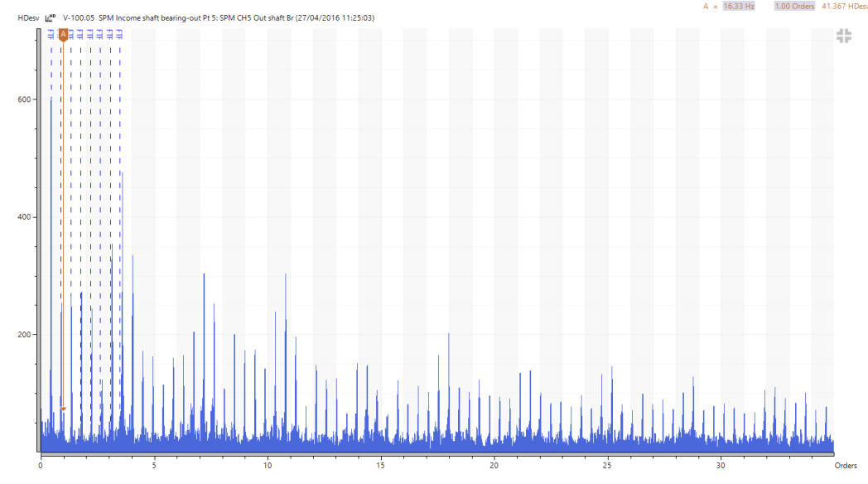Click the 16.33 Hz frequency field
The width and height of the screenshot is (868, 484).
(x=738, y=7)
